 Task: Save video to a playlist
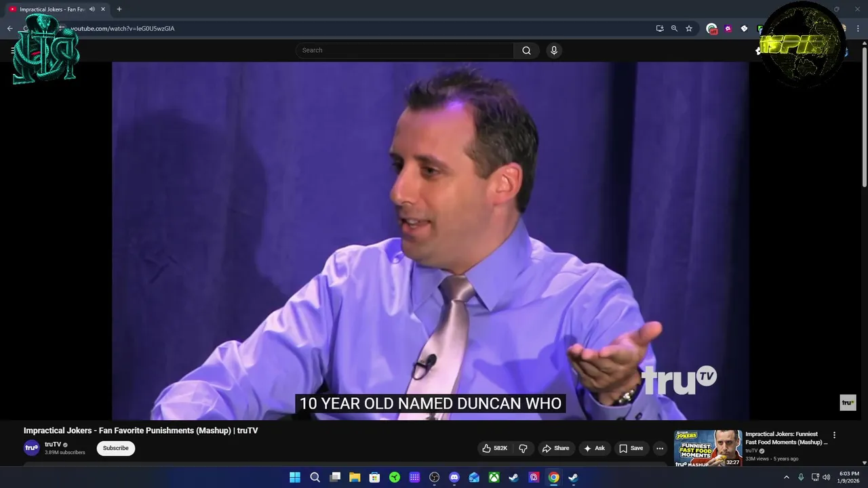pyautogui.click(x=631, y=448)
